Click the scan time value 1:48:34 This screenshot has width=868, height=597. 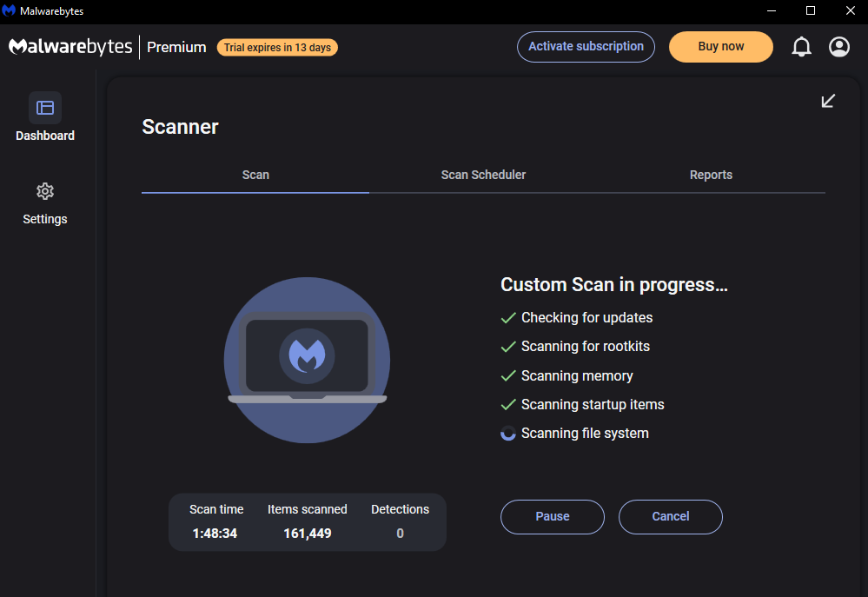pyautogui.click(x=215, y=534)
